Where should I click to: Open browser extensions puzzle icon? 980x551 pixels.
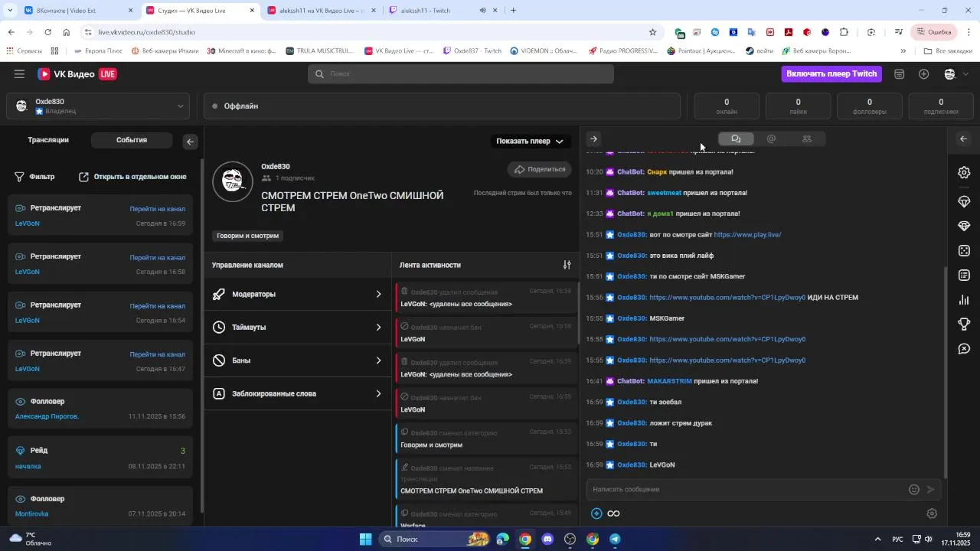(x=844, y=32)
